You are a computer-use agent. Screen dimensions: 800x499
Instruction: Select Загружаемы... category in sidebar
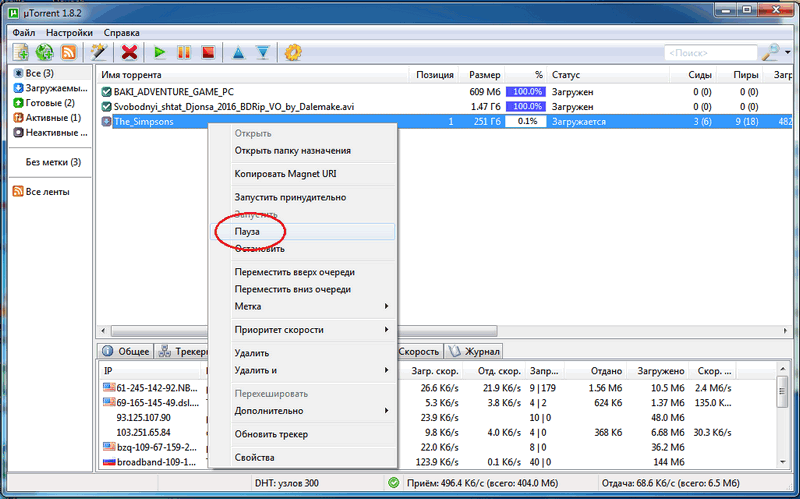[x=51, y=88]
